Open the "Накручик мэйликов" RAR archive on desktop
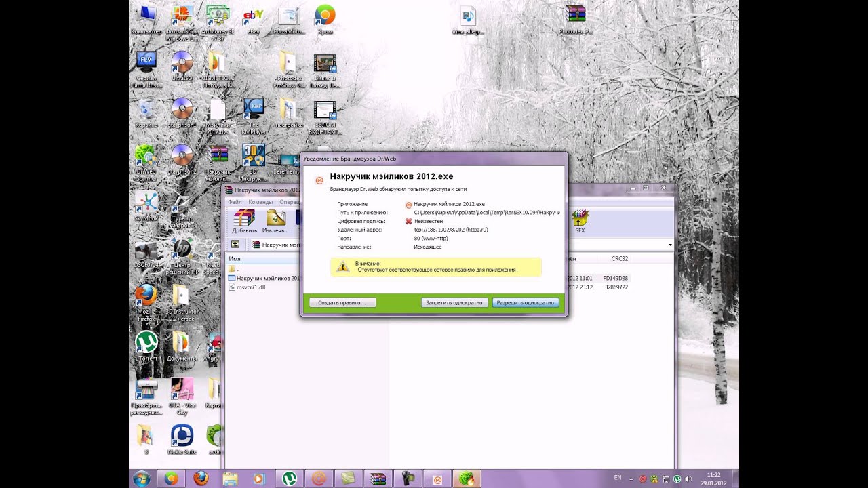This screenshot has width=868, height=488. (218, 163)
